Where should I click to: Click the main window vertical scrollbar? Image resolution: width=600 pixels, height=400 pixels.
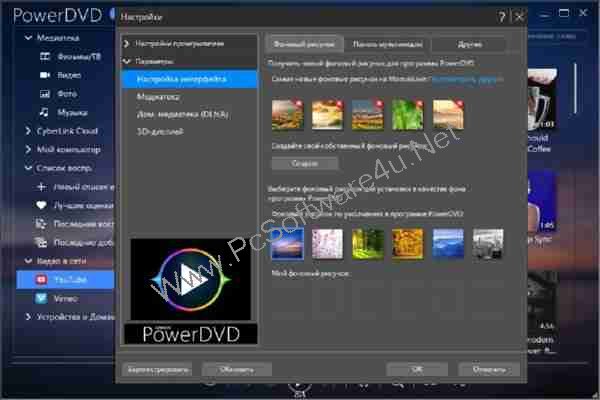(575, 89)
